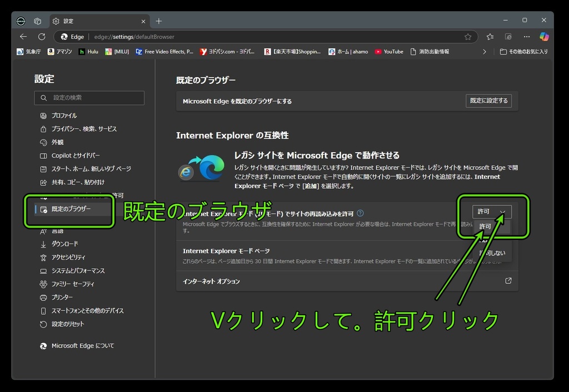Open the ヨドバシ.com bookmark
This screenshot has width=569, height=392.
click(227, 52)
